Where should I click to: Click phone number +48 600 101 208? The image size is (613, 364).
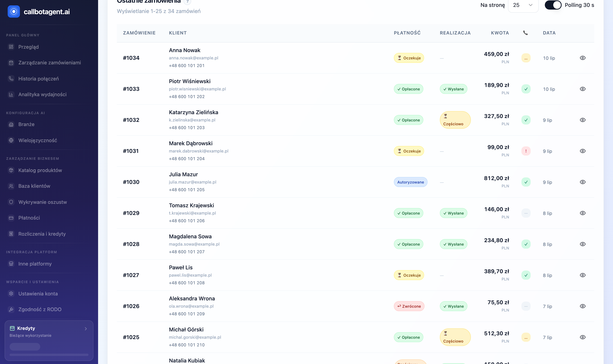click(x=187, y=283)
